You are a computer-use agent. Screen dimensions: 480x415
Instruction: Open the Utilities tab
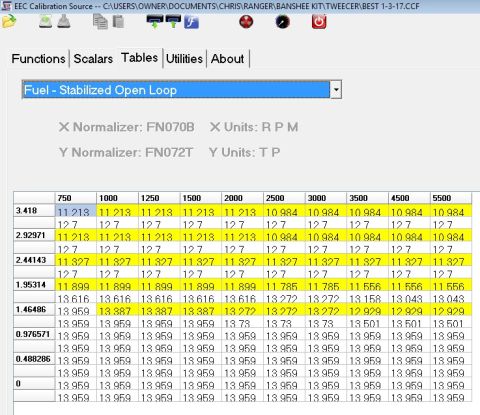click(184, 59)
